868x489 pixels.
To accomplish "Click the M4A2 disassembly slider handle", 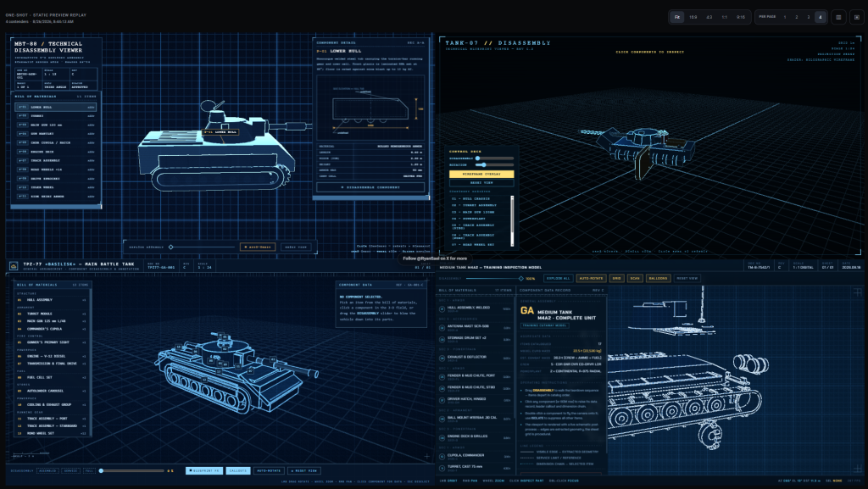I will click(x=521, y=278).
